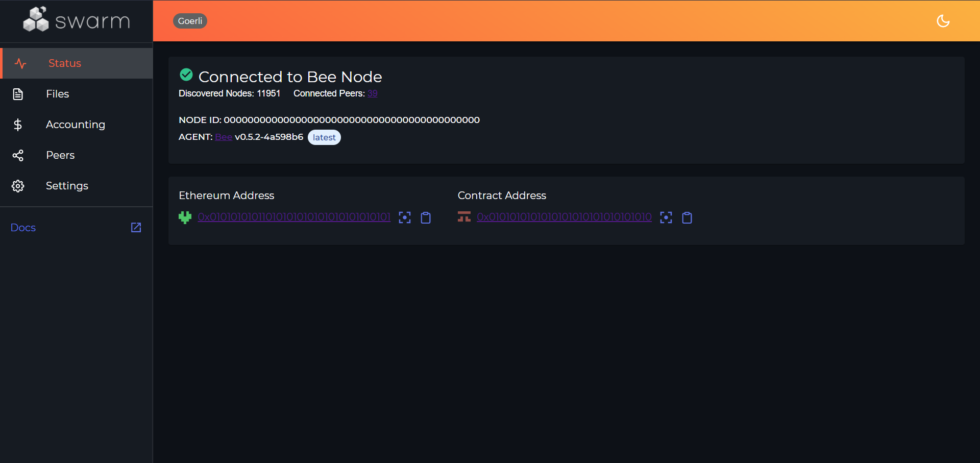The width and height of the screenshot is (980, 463).
Task: Click the Accounting dollar icon
Action: [x=18, y=125]
